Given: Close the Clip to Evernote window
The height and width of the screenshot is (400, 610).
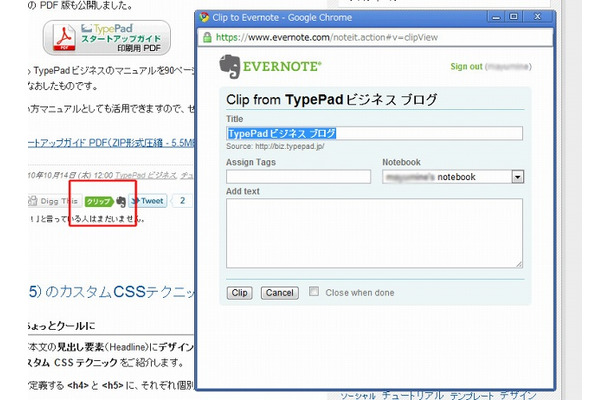Looking at the screenshot, I should coord(537,17).
